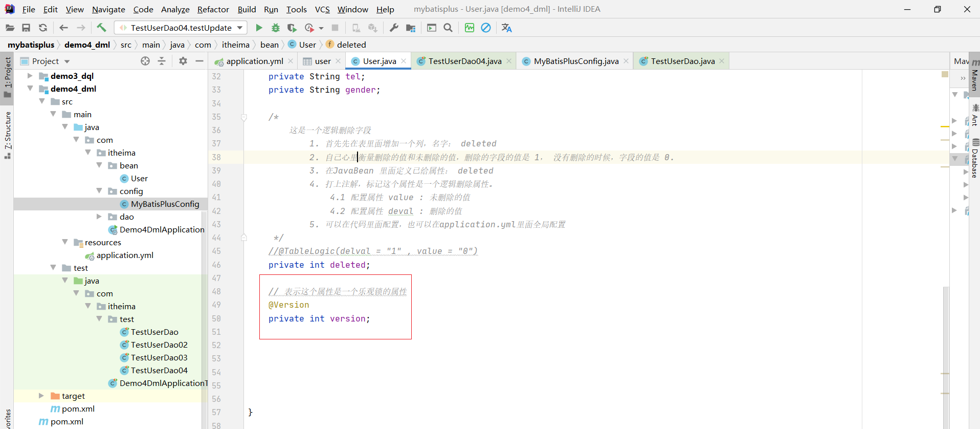This screenshot has height=429, width=980.
Task: Click the Profiler run icon
Action: [x=309, y=28]
